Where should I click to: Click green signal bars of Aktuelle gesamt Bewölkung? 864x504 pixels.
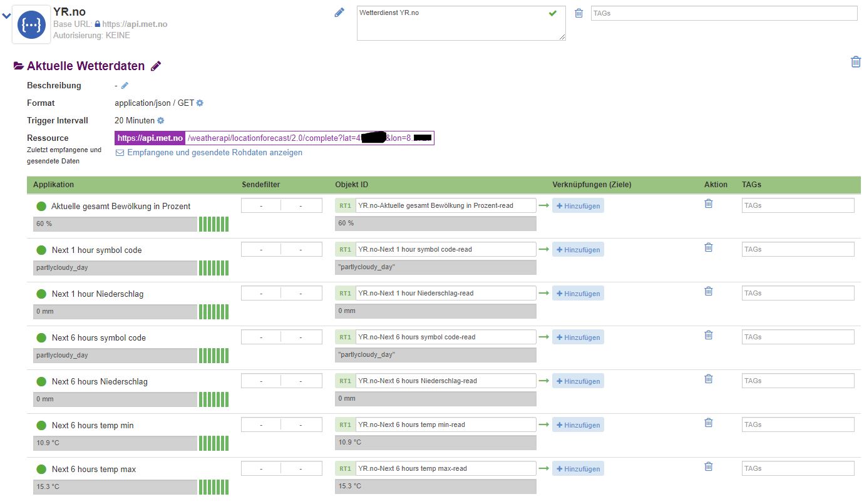[x=213, y=224]
